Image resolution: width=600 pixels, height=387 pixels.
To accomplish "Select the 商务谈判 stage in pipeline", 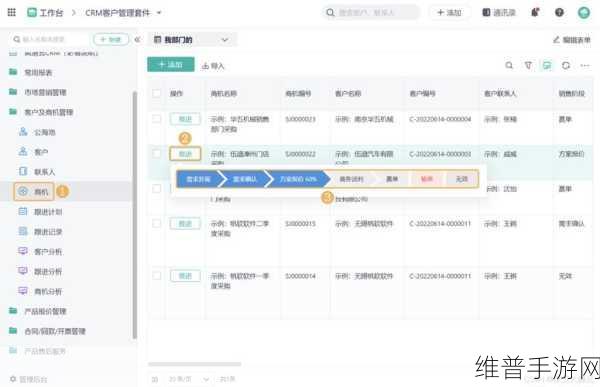I will (x=351, y=179).
